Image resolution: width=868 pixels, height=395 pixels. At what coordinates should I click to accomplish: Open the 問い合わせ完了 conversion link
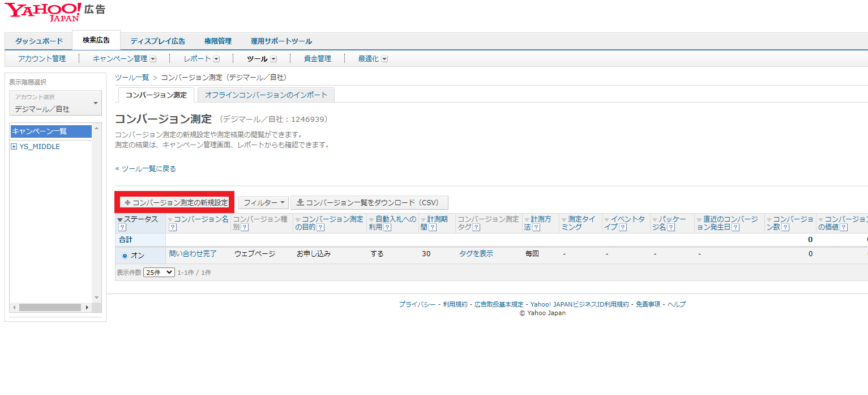point(193,254)
